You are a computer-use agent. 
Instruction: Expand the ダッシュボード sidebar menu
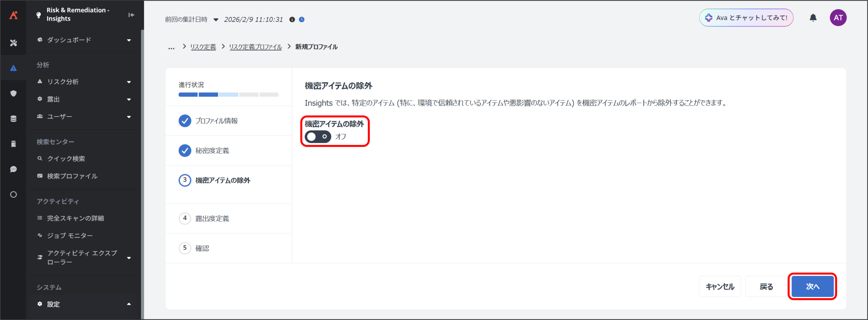[x=129, y=40]
